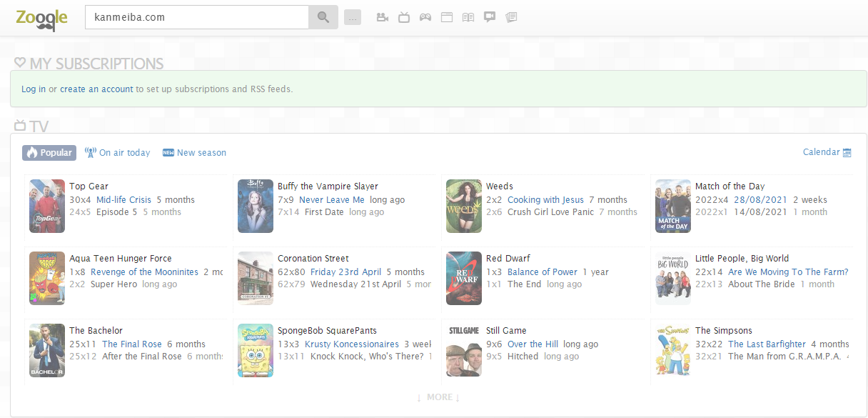Open Little People, Big World poster

pos(673,278)
